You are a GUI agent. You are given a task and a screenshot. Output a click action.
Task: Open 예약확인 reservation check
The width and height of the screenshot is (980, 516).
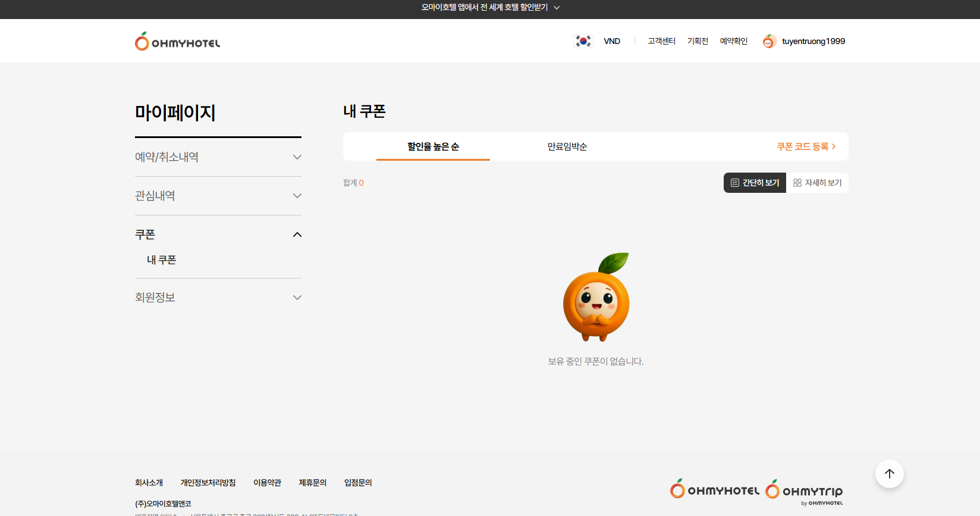click(x=734, y=41)
